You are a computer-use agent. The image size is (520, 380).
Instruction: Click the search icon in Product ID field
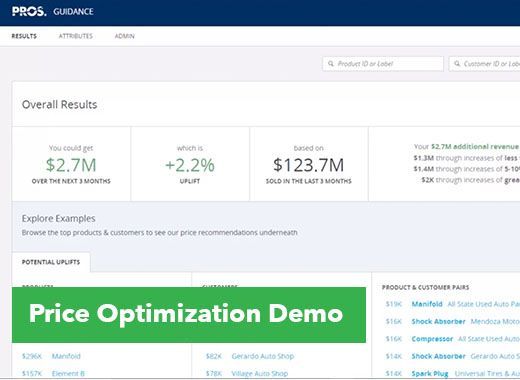click(x=331, y=63)
